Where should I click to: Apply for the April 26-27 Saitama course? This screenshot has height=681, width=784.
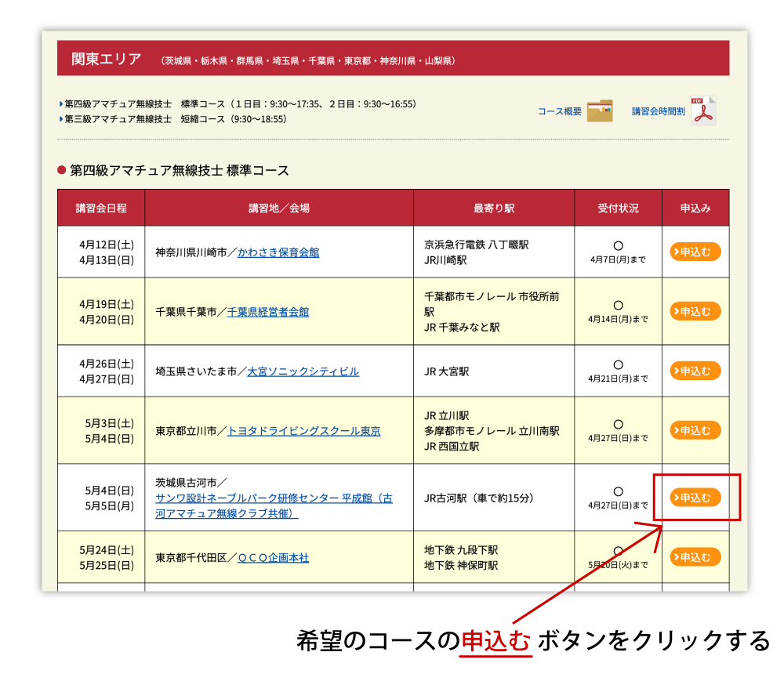[695, 371]
